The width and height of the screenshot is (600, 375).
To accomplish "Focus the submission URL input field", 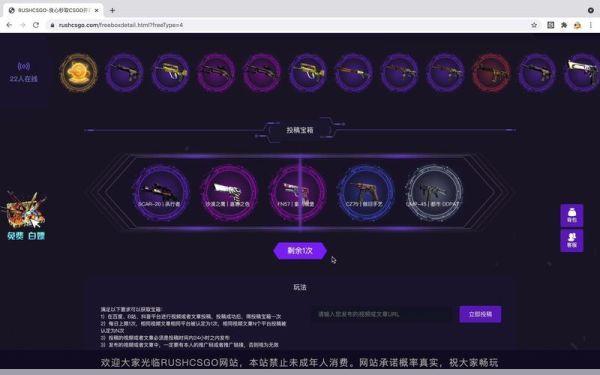I will (x=382, y=314).
